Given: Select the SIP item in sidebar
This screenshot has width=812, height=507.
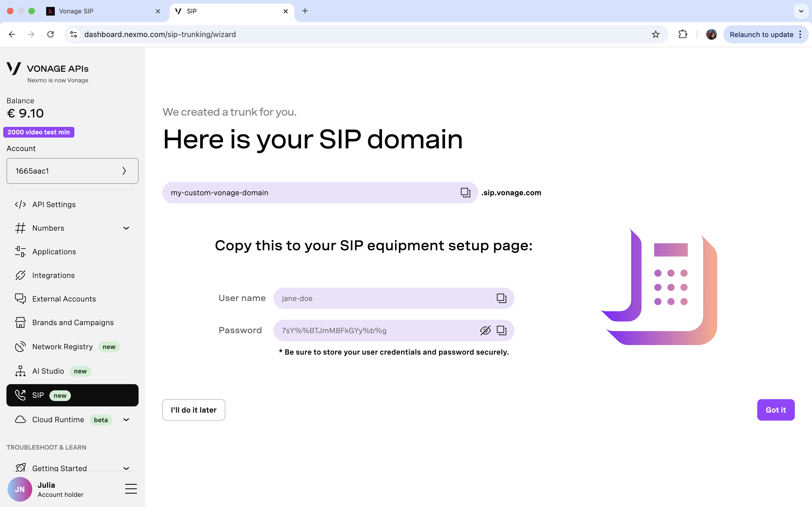Looking at the screenshot, I should (x=72, y=395).
